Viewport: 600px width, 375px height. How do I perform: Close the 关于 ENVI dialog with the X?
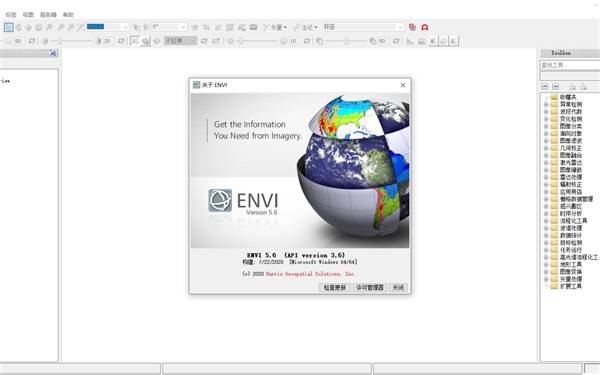(x=403, y=85)
